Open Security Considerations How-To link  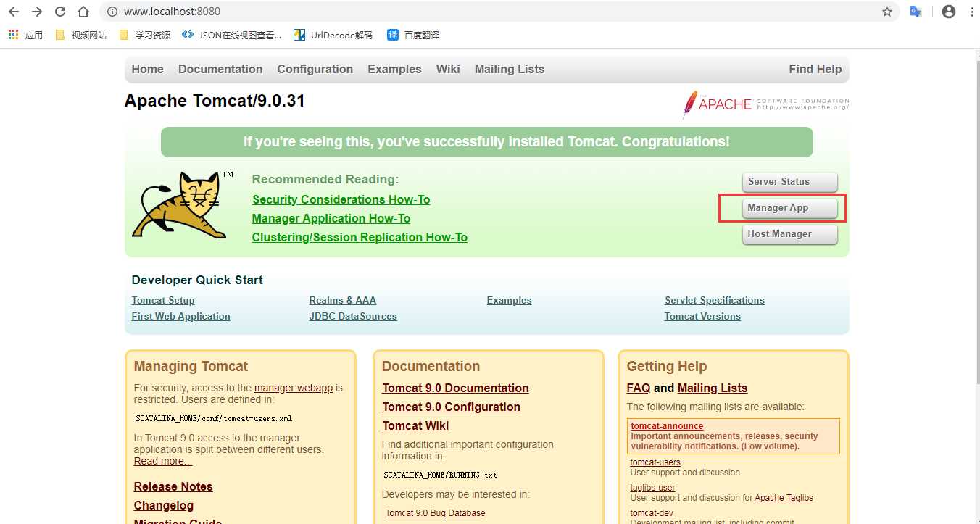click(x=341, y=199)
